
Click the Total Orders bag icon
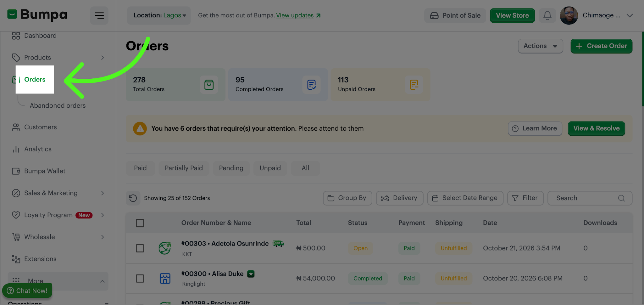pyautogui.click(x=209, y=85)
